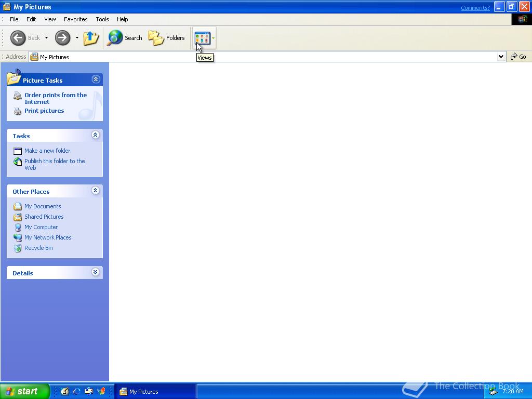The image size is (532, 399).
Task: Click the icon beside Order prints
Action: tap(18, 96)
